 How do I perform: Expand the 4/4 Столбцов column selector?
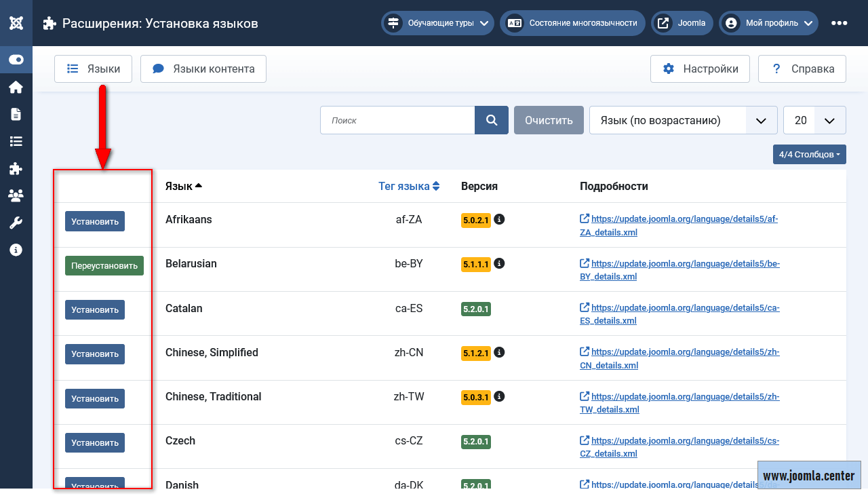(x=809, y=155)
